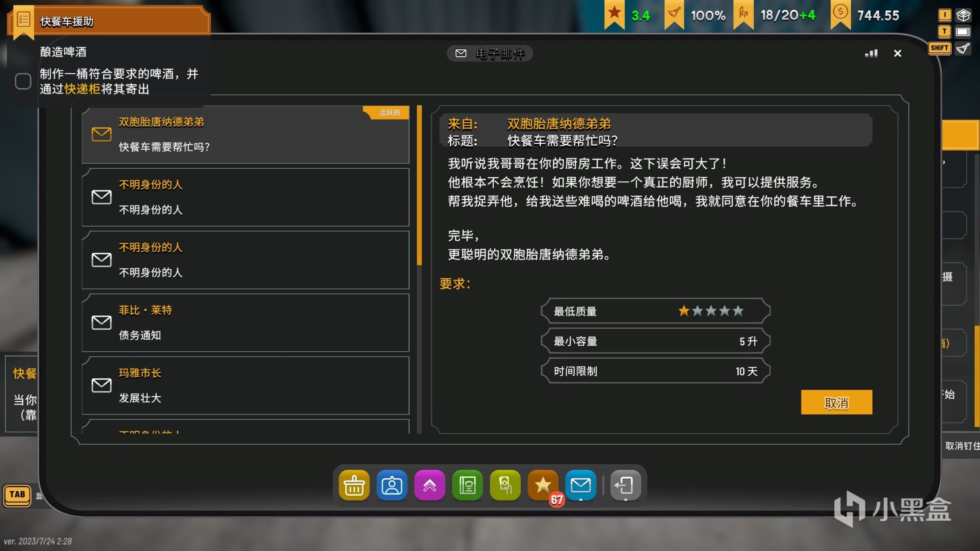Screen dimensions: 980x551
Task: Click the tablet icon next to T key
Action: point(963,32)
